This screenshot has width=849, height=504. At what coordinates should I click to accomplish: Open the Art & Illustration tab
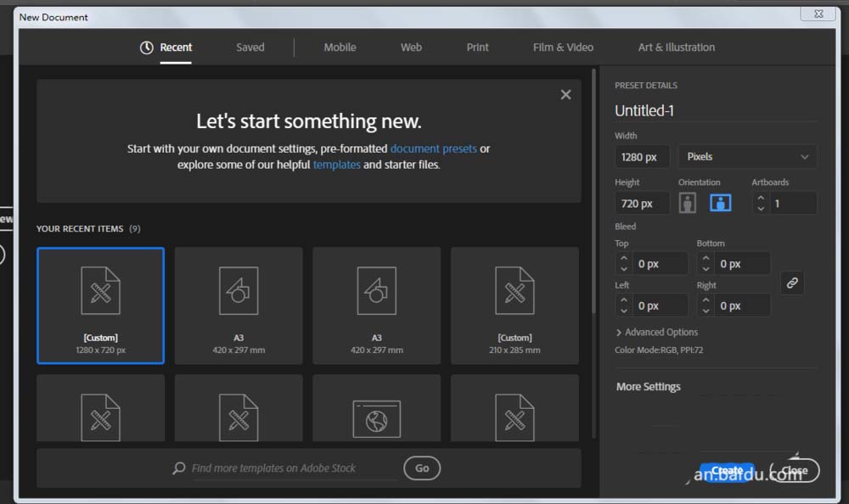click(677, 48)
